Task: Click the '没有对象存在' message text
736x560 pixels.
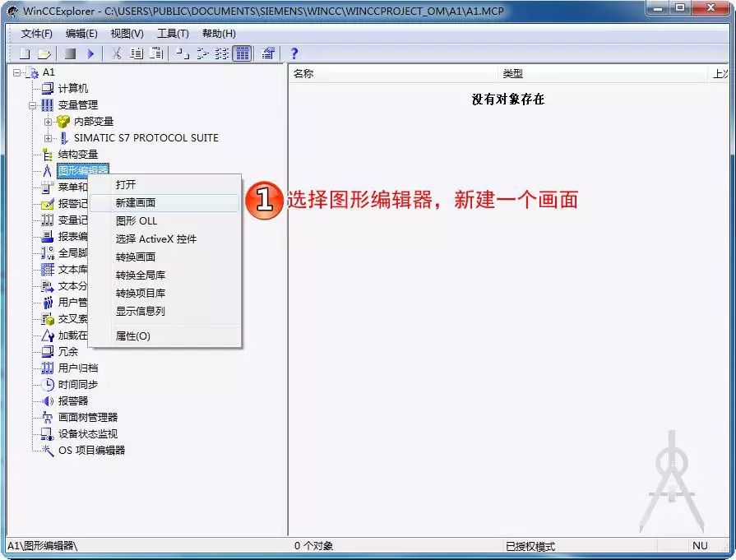Action: 508,99
